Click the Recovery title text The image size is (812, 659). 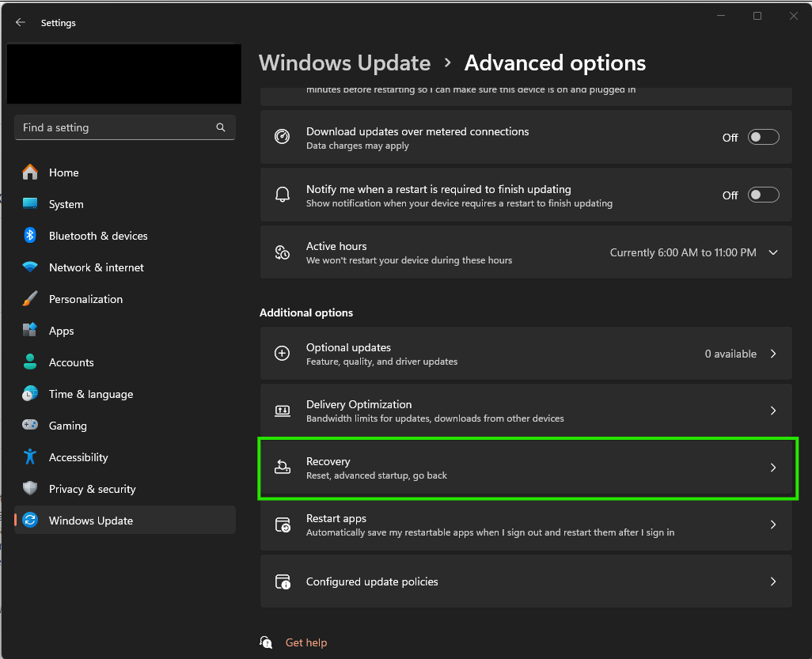point(328,461)
